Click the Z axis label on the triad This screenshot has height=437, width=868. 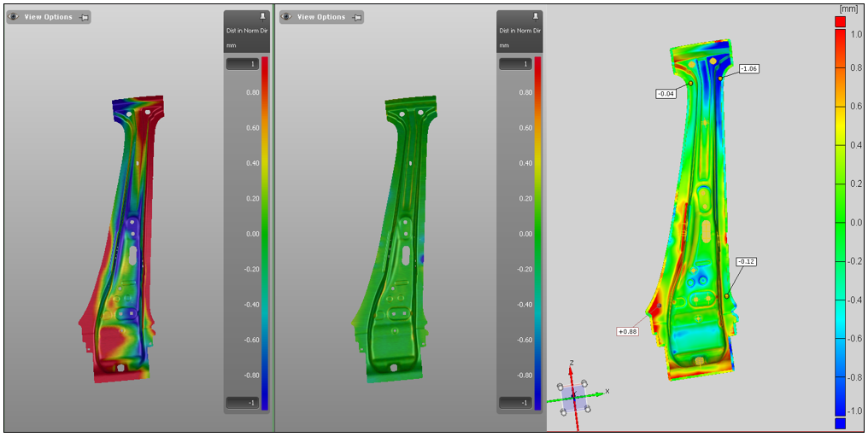pos(572,363)
